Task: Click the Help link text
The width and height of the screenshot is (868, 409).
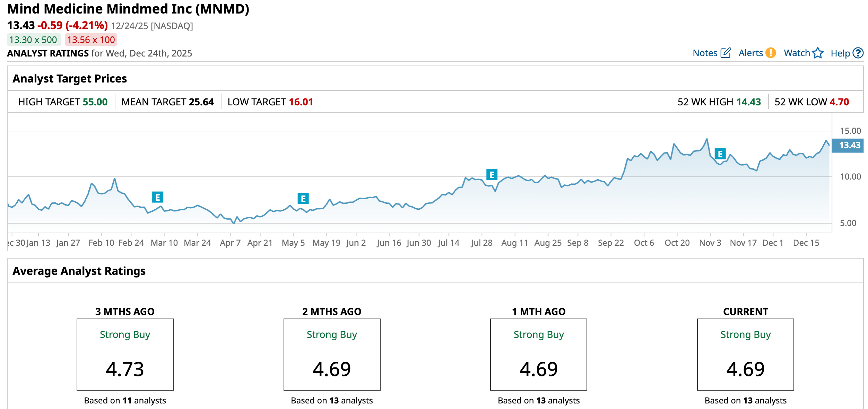Action: [840, 53]
